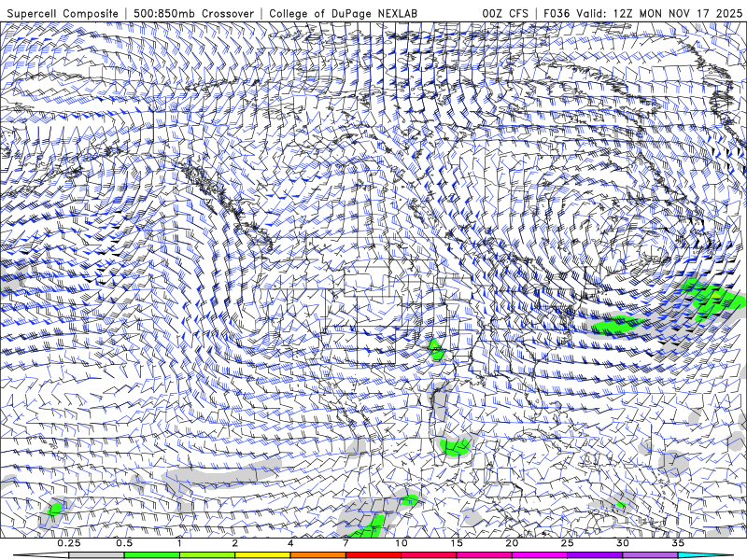Pick the gray swatch in the color scale
This screenshot has height=560, width=747.
click(x=97, y=555)
